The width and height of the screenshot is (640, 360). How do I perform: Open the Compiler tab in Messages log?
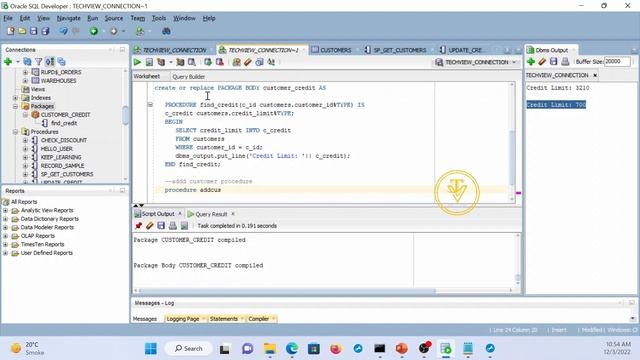click(259, 319)
